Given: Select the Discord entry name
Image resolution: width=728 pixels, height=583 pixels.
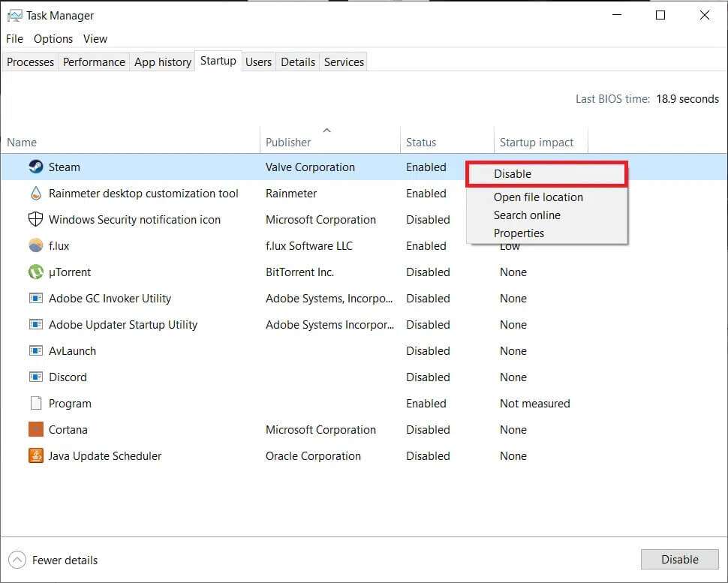Looking at the screenshot, I should click(x=68, y=377).
